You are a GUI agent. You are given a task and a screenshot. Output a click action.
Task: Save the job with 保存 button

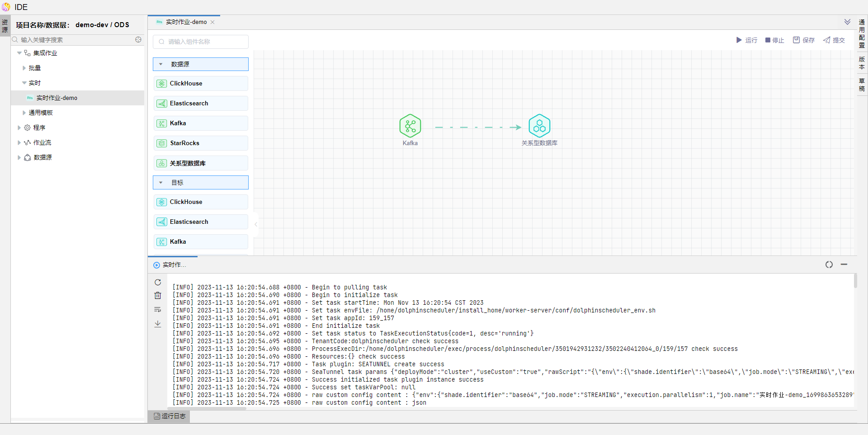coord(803,40)
